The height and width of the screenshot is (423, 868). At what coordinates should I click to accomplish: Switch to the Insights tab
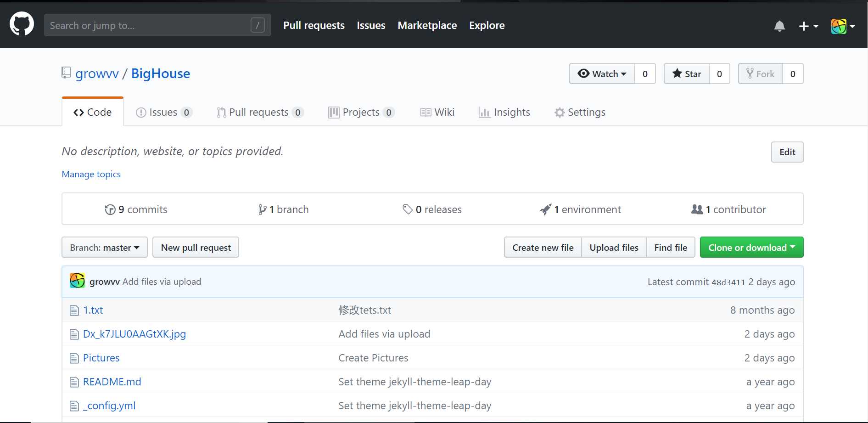pyautogui.click(x=504, y=112)
